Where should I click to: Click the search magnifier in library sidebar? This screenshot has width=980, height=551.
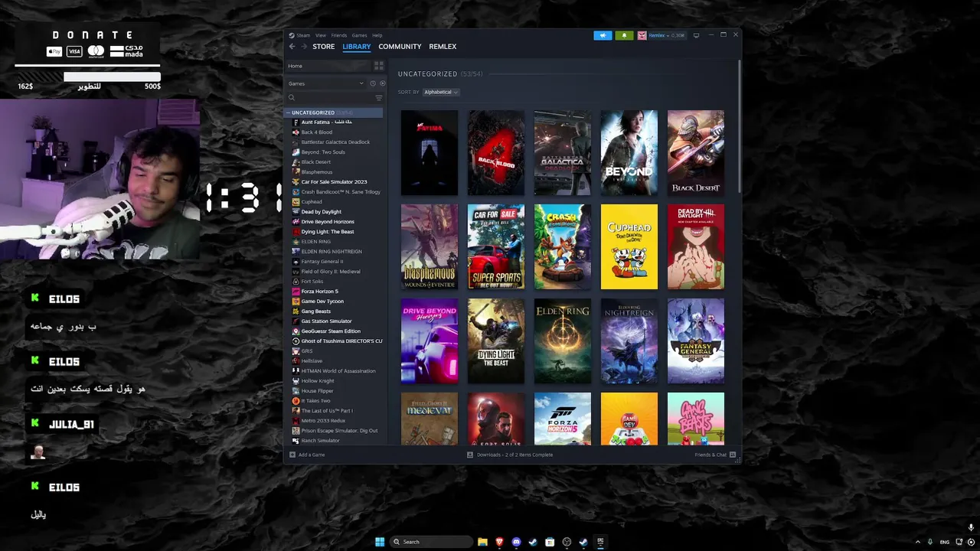point(291,98)
